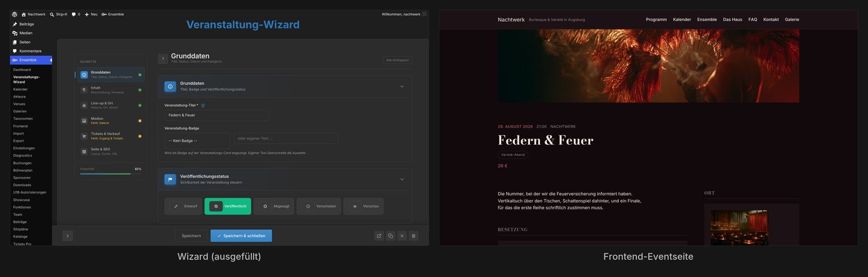Viewport: 868px width, 277px height.
Task: Click the X close icon in wizard footer
Action: point(402,236)
